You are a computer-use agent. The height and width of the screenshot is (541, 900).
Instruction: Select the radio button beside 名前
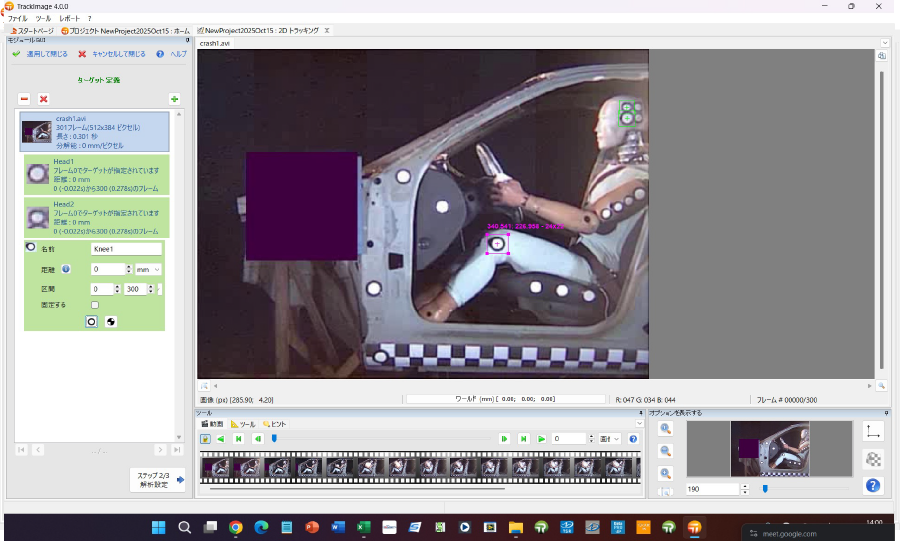pyautogui.click(x=30, y=248)
